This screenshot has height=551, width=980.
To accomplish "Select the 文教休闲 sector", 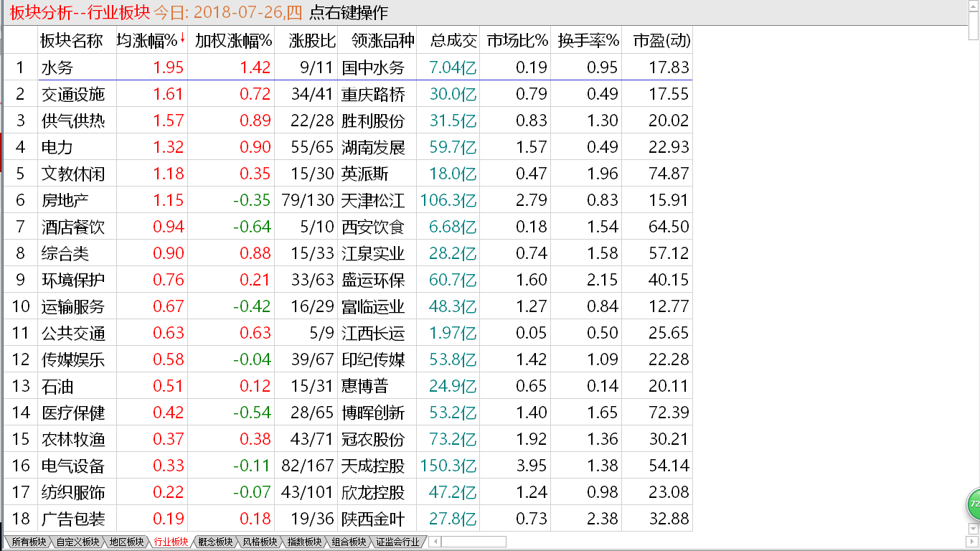I will pyautogui.click(x=73, y=174).
